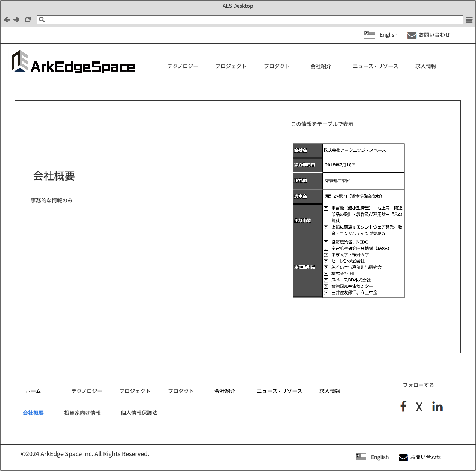
Task: Reload the page with refresh icon
Action: point(27,20)
